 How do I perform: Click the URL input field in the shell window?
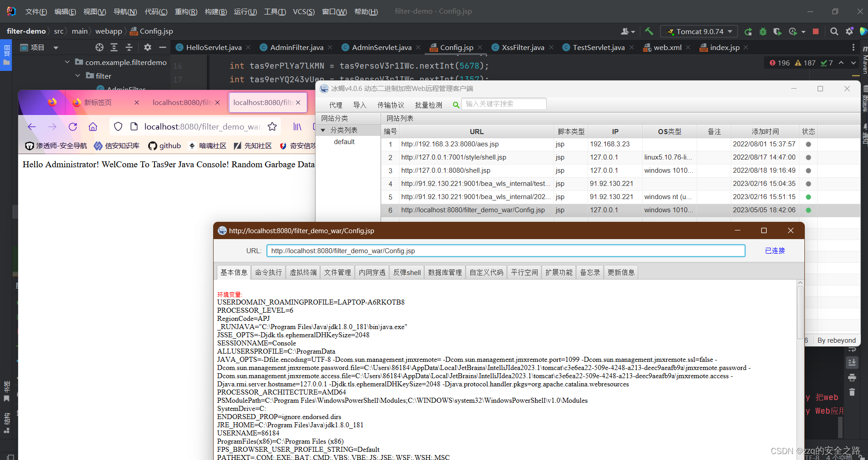click(506, 250)
